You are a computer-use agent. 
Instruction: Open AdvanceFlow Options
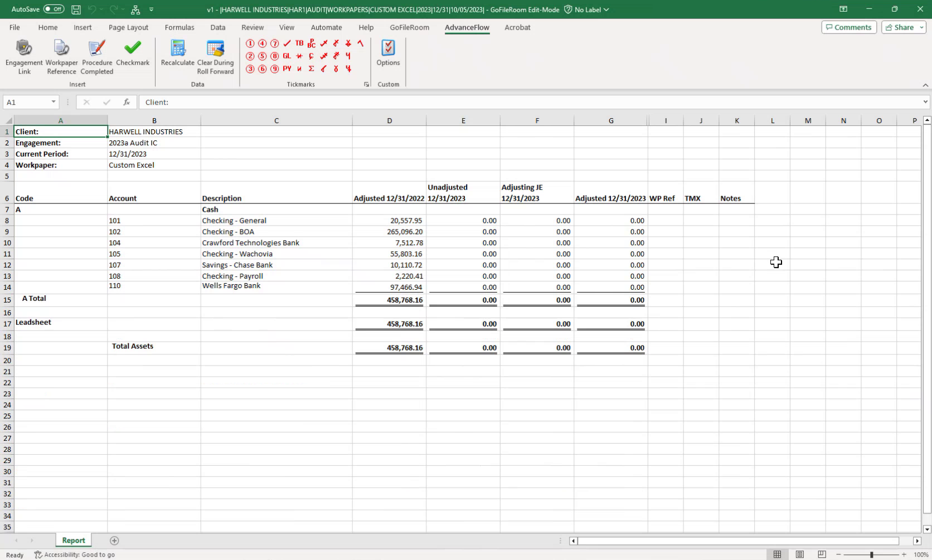pyautogui.click(x=388, y=53)
